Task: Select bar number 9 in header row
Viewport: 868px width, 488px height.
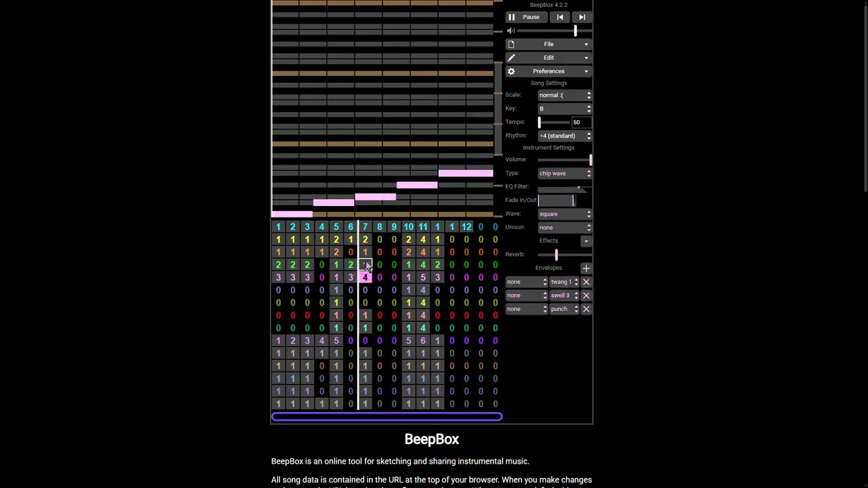Action: tap(394, 227)
